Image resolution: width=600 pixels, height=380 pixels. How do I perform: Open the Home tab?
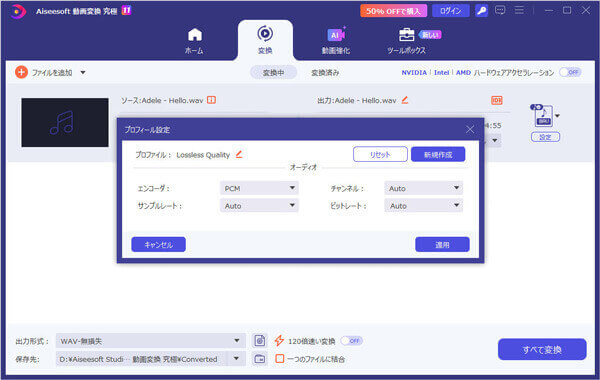click(x=194, y=41)
